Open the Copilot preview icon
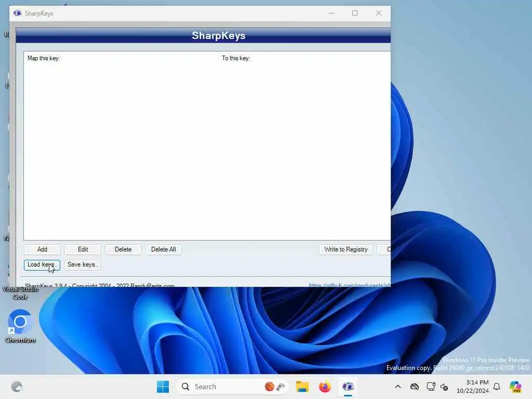 tap(515, 387)
